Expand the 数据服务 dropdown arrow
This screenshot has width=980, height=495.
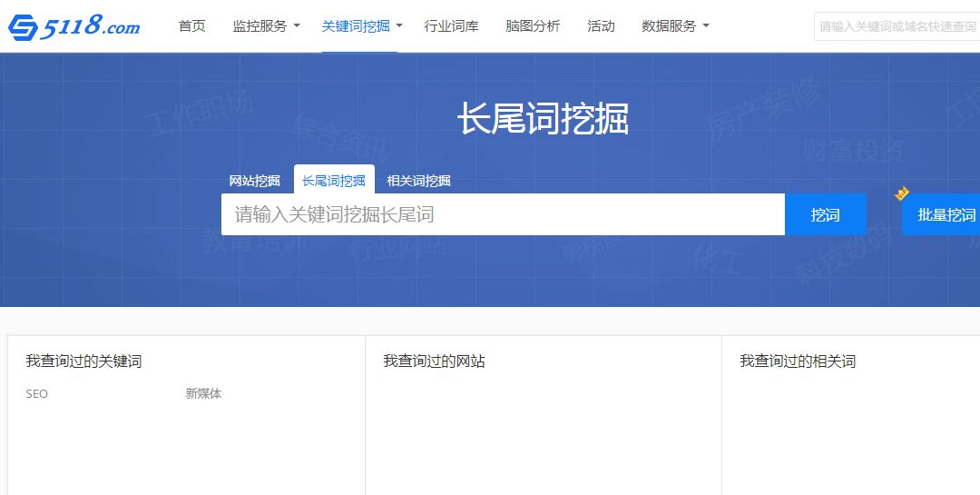pos(706,26)
